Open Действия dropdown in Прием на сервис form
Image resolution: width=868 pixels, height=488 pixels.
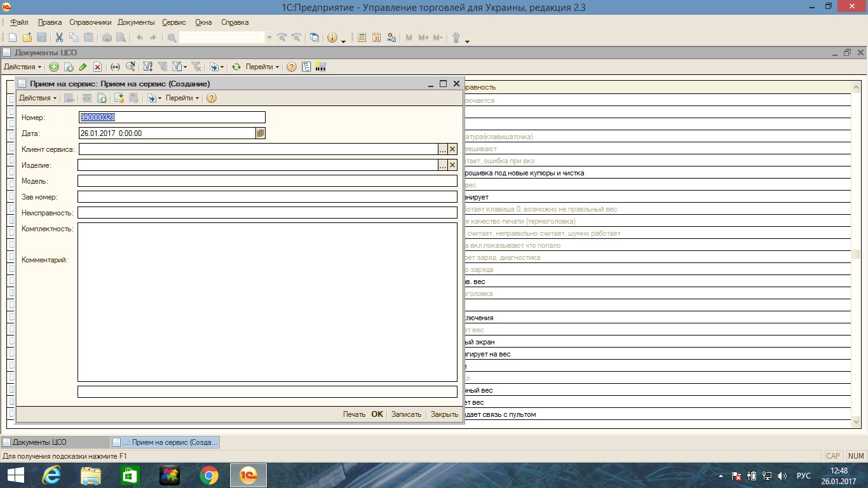pos(38,98)
